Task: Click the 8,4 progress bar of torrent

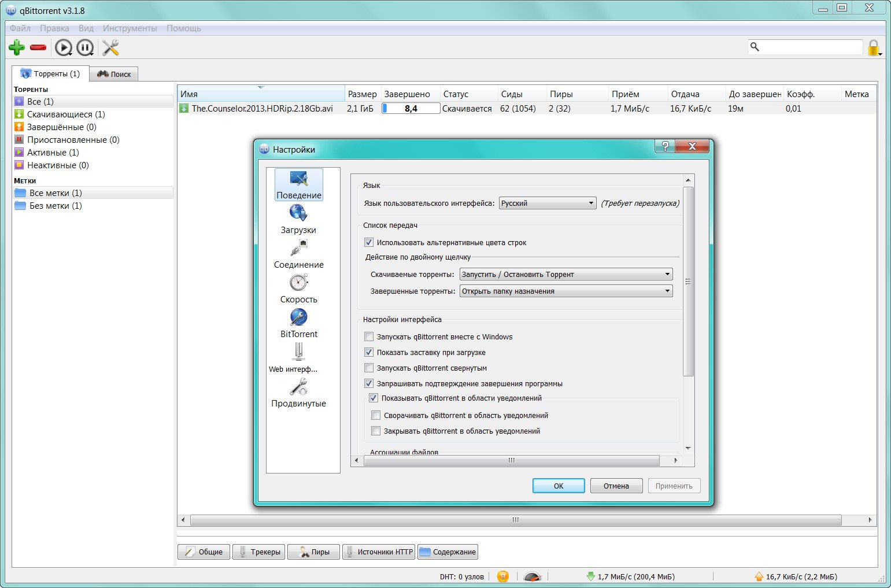Action: [411, 108]
